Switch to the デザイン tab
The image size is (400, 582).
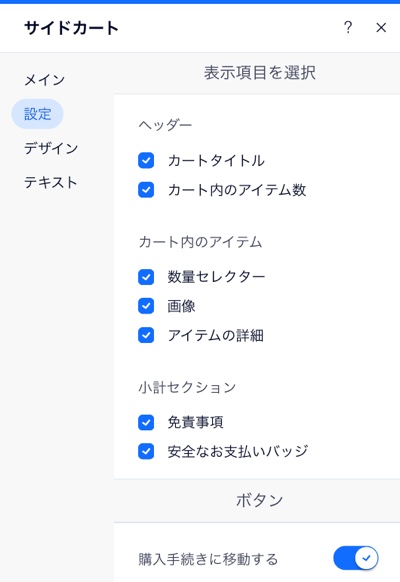[51, 148]
